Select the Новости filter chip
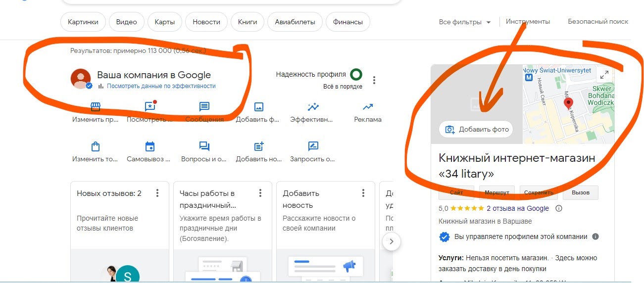This screenshot has width=644, height=283. (x=206, y=22)
